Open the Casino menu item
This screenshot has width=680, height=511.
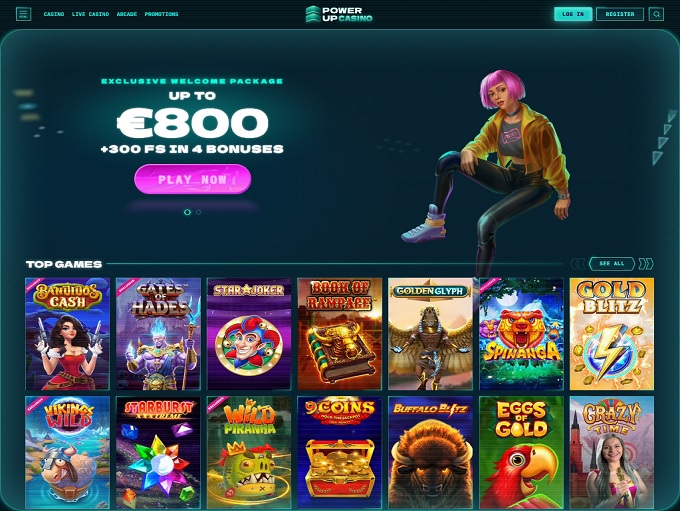pyautogui.click(x=54, y=14)
